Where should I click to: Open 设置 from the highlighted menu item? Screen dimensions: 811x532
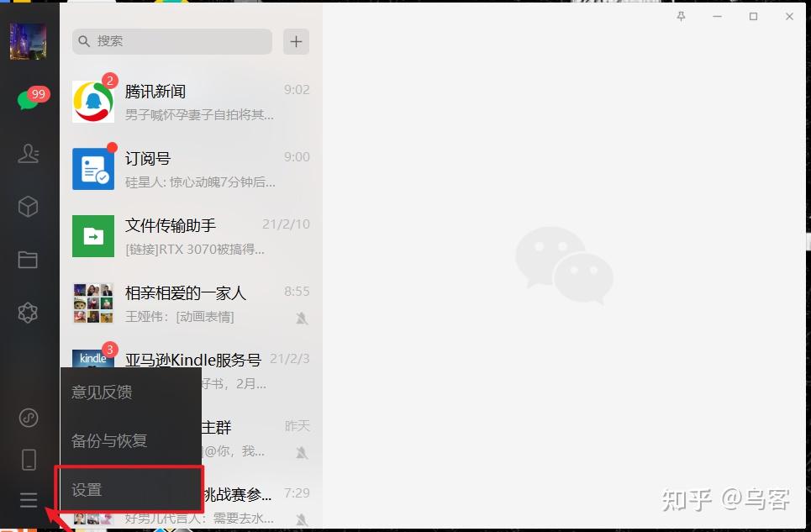tap(86, 489)
